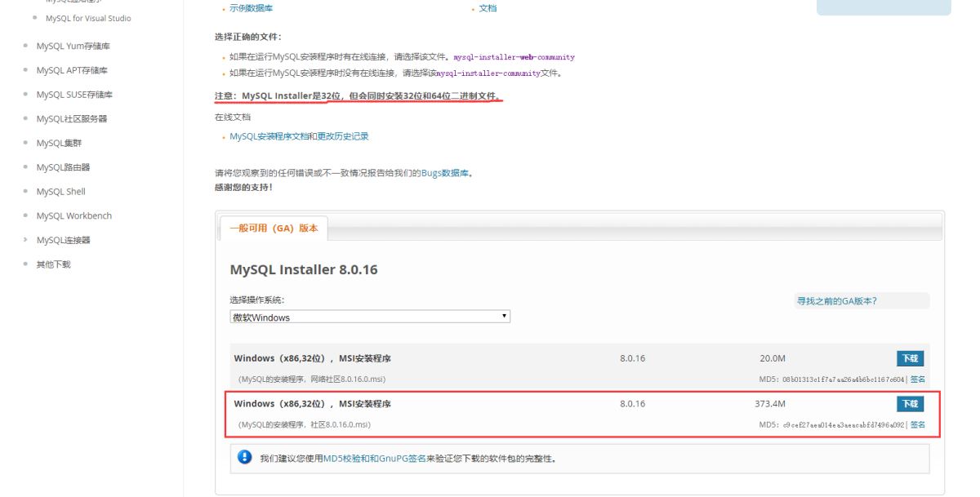980x497 pixels.
Task: Open the Bugs数据库 link
Action: (x=446, y=173)
